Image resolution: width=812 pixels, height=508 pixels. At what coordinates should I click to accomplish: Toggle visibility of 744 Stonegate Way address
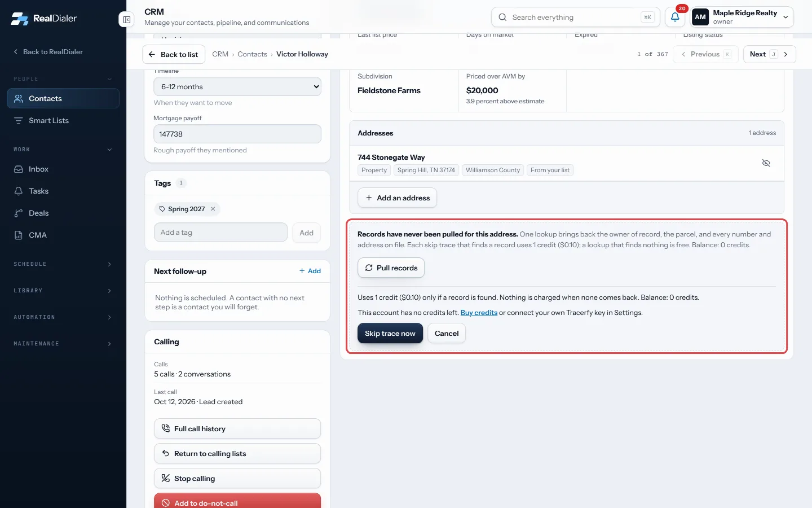tap(766, 163)
